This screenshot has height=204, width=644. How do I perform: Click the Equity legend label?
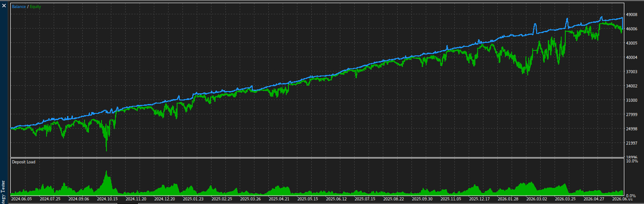[x=36, y=6]
